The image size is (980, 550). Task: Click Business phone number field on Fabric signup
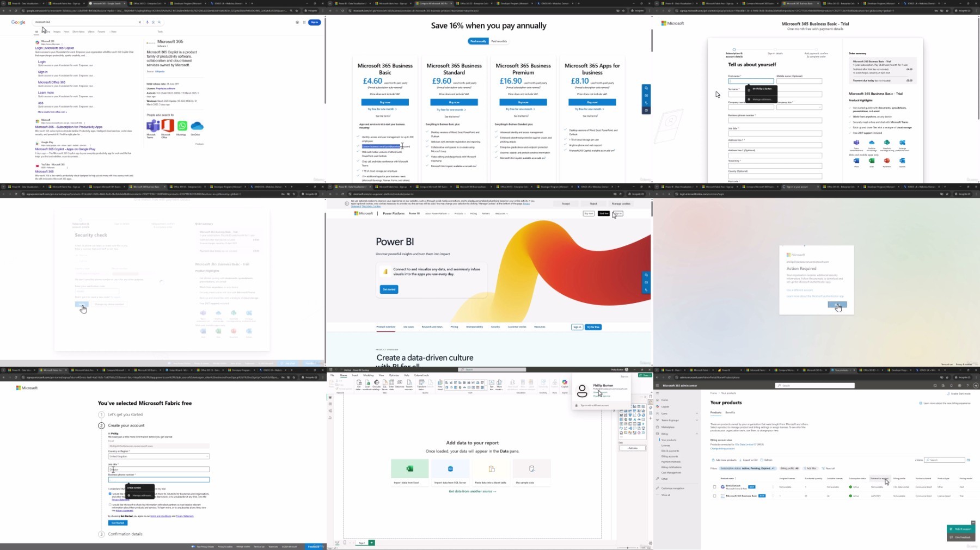(159, 480)
